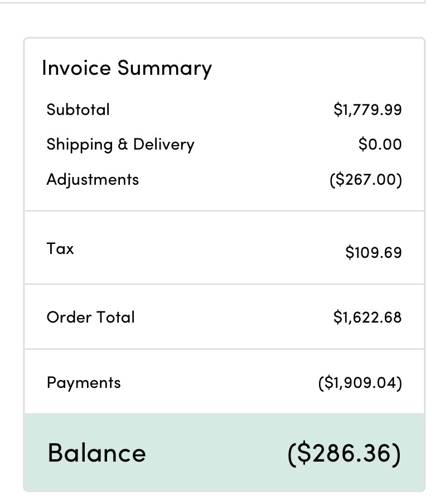Click the Invoice Summary heading
Screen dimensions: 445x504
127,68
